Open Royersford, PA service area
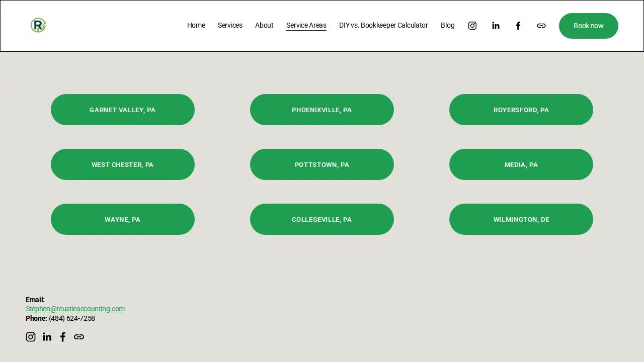This screenshot has height=362, width=644. 521,110
